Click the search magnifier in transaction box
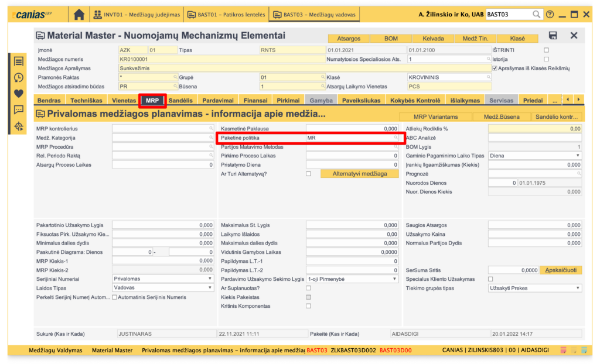600x364 pixels. pos(536,14)
